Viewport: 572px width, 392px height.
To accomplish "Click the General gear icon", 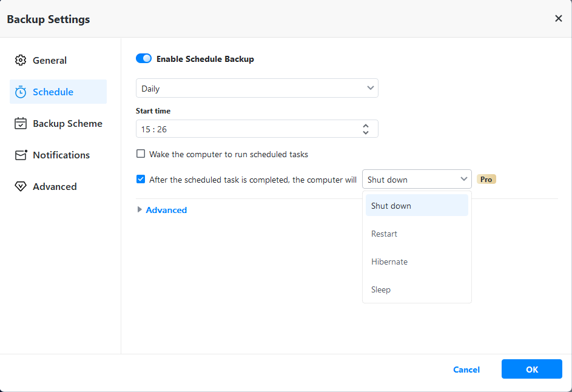I will pos(21,61).
